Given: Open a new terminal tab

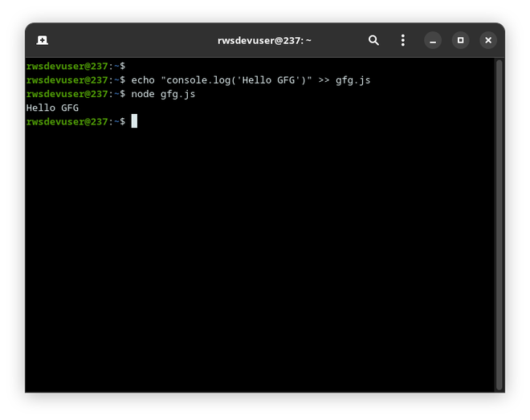Looking at the screenshot, I should point(43,40).
